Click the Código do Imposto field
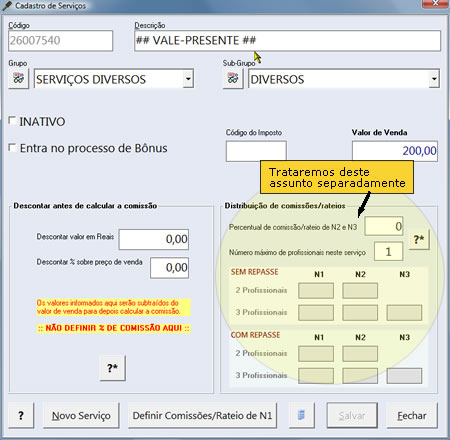 [x=256, y=151]
